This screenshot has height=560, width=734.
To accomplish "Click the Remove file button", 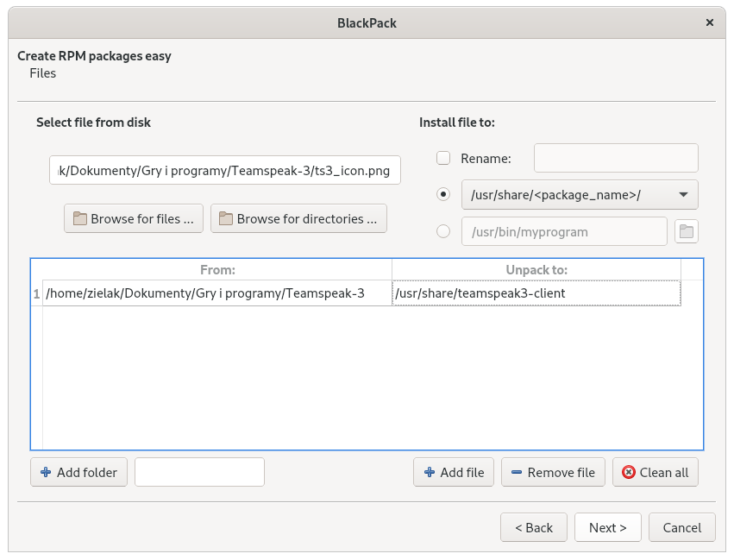I will (x=553, y=472).
